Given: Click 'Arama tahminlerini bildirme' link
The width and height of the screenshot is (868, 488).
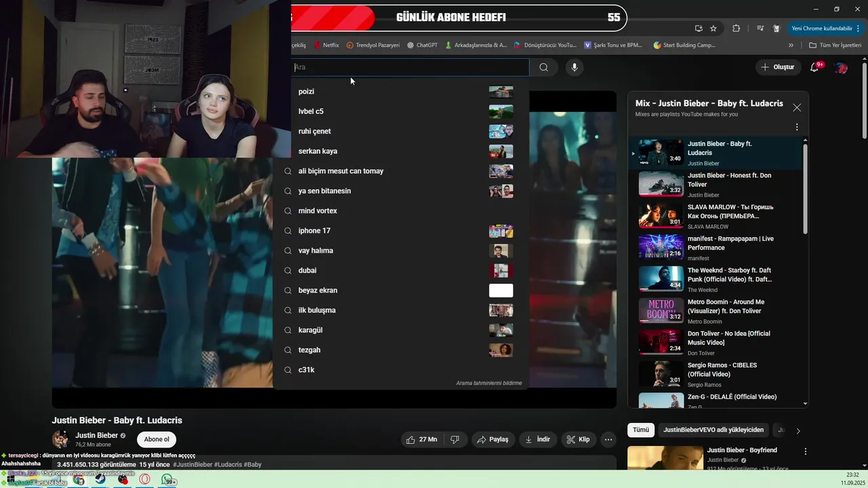Looking at the screenshot, I should (489, 383).
